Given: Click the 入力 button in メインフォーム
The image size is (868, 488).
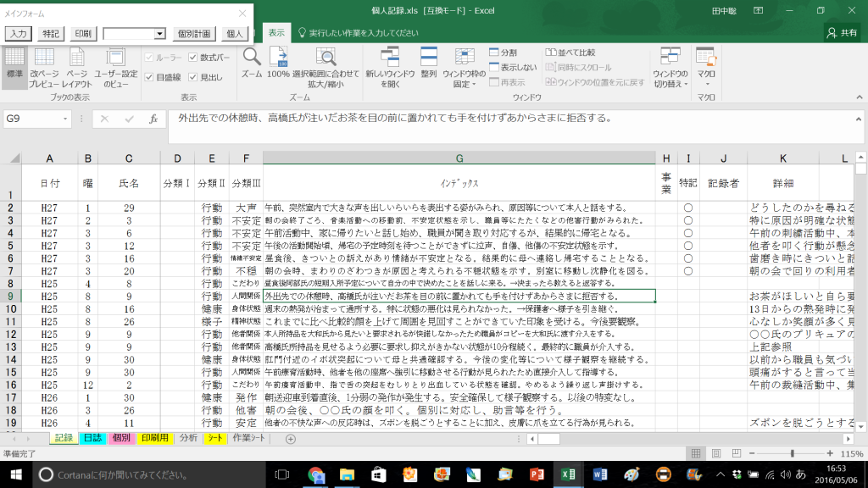Looking at the screenshot, I should point(19,34).
